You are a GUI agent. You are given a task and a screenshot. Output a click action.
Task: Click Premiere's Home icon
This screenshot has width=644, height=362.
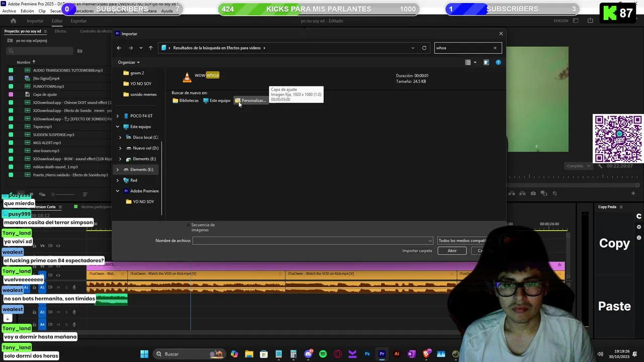[13, 21]
